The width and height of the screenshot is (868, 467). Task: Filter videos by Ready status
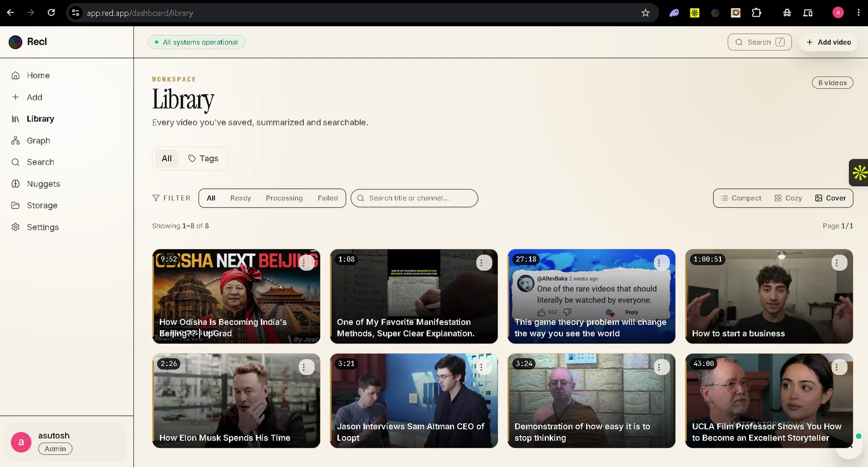(240, 198)
